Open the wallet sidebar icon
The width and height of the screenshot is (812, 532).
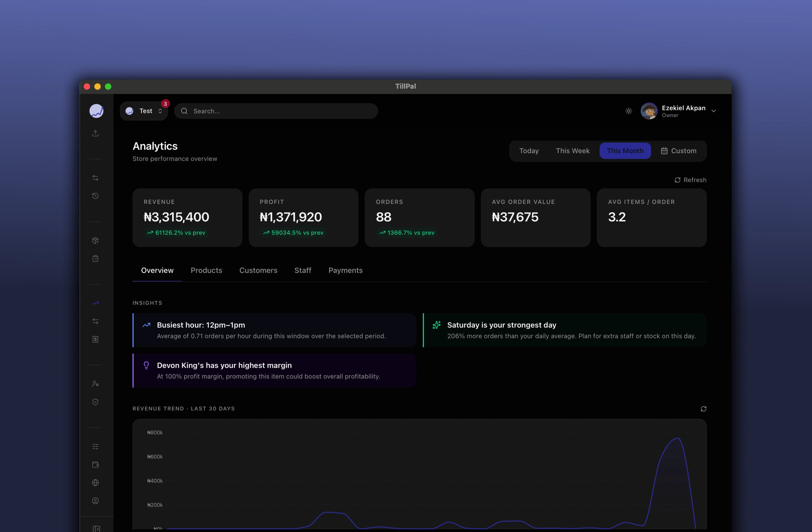[x=96, y=465]
